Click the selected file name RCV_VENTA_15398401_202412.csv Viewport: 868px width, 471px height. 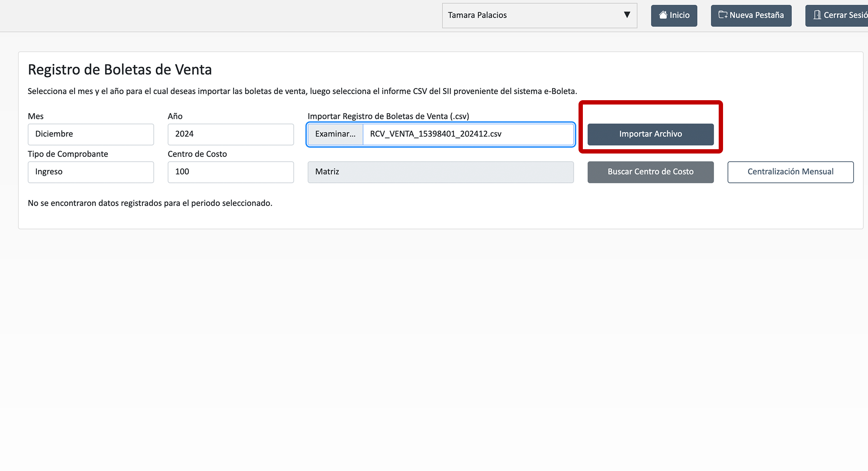coord(436,134)
